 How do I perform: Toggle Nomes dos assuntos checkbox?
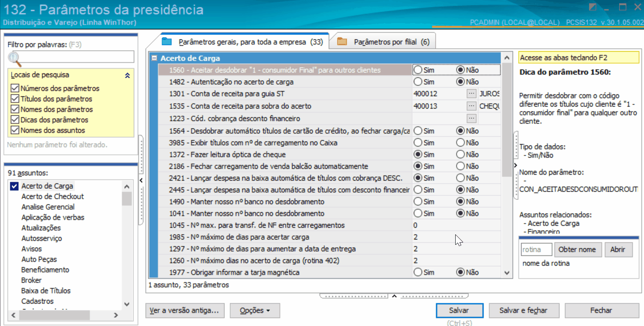(15, 130)
